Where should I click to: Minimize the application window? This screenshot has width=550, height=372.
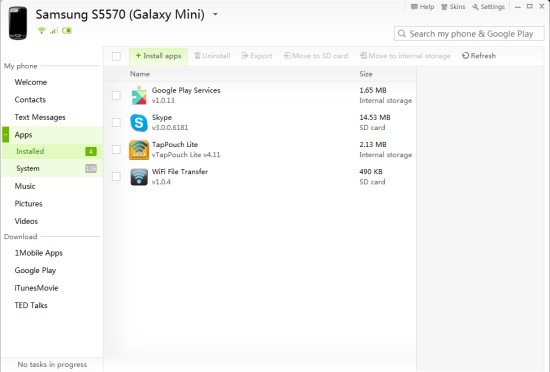pos(518,7)
